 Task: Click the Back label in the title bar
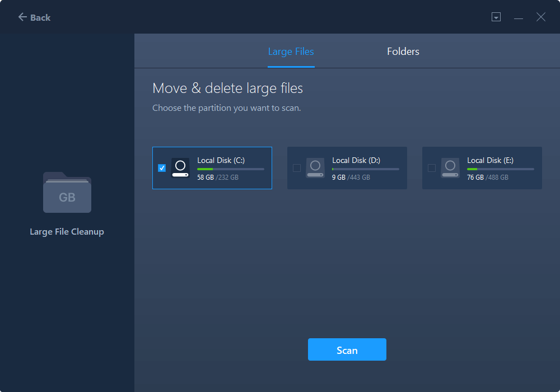pos(38,17)
